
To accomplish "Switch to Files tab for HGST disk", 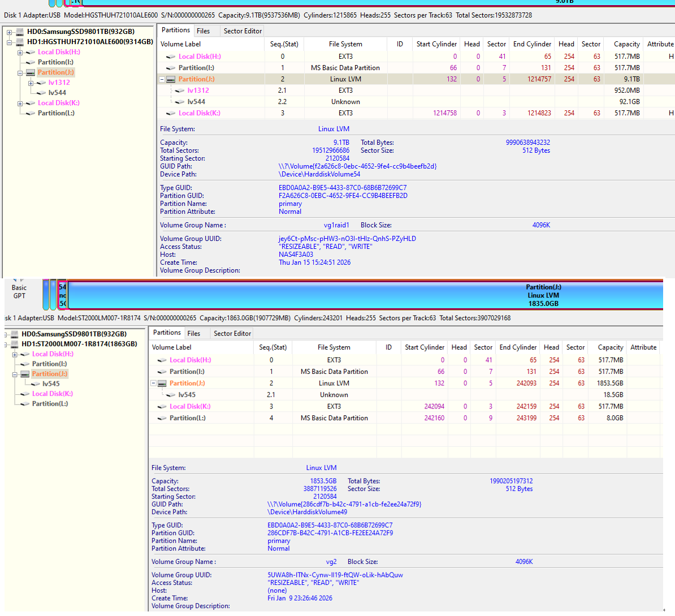I will [x=203, y=31].
